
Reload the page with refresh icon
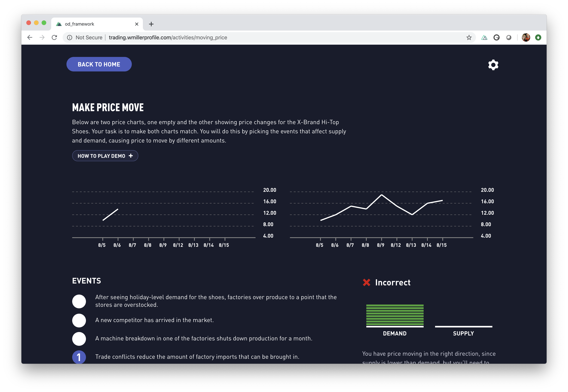54,37
